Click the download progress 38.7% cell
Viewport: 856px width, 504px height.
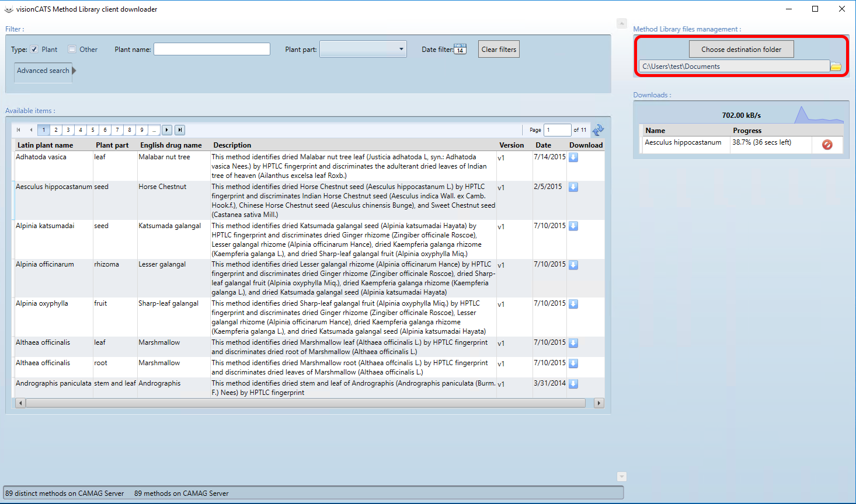tap(771, 145)
